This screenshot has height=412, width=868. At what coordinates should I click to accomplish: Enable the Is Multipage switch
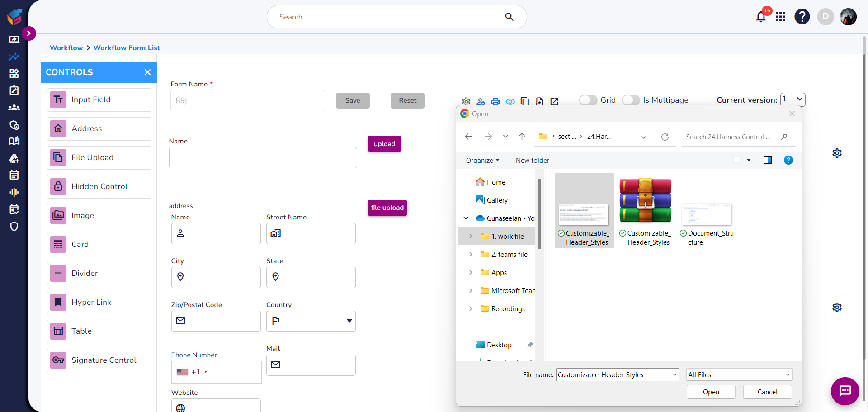pos(631,100)
